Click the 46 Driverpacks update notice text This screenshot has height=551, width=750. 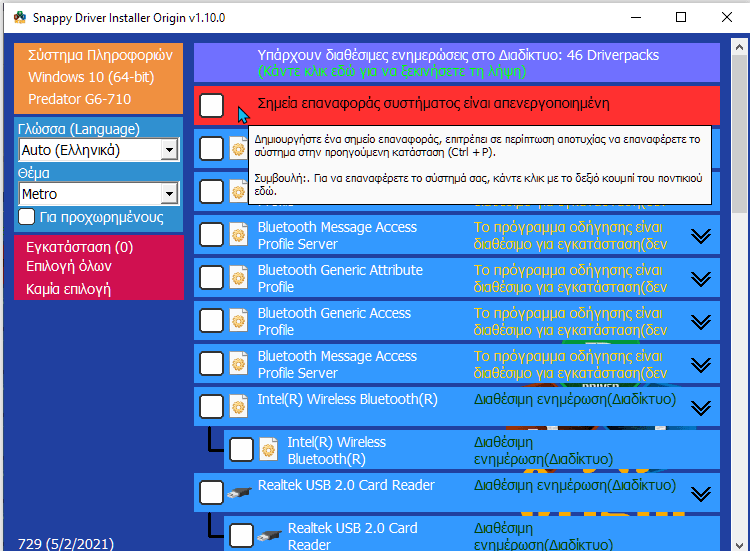pos(458,55)
